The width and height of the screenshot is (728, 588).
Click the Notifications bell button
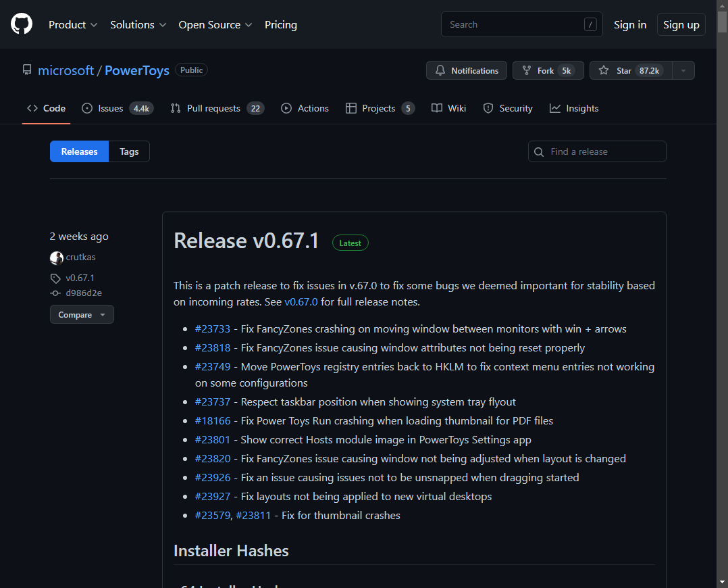point(467,70)
